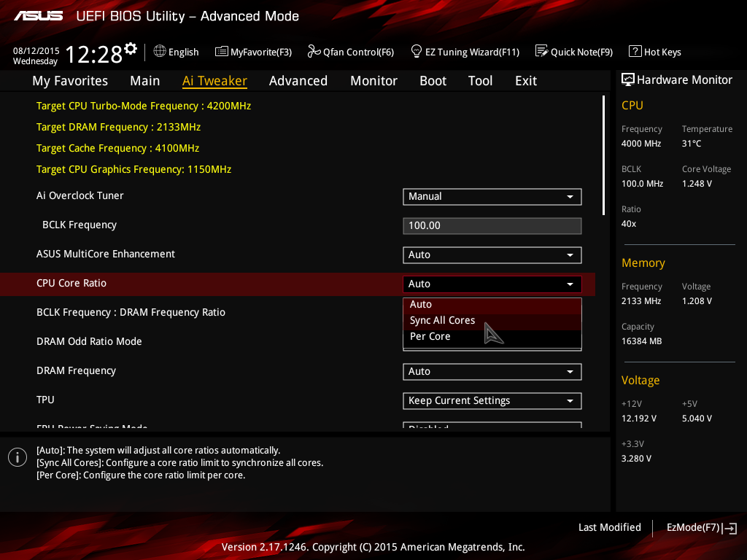
Task: Click CPU temperature 31°C value
Action: pos(692,144)
